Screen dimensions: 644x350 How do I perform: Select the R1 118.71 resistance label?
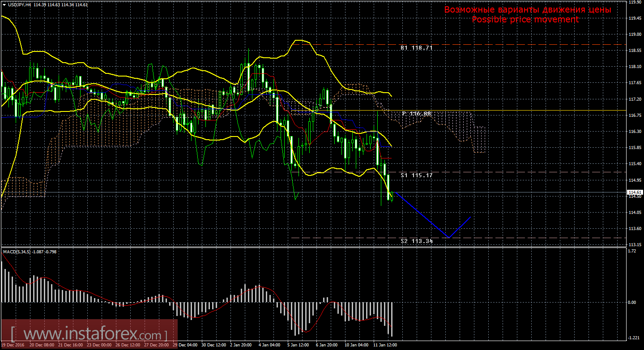(416, 47)
